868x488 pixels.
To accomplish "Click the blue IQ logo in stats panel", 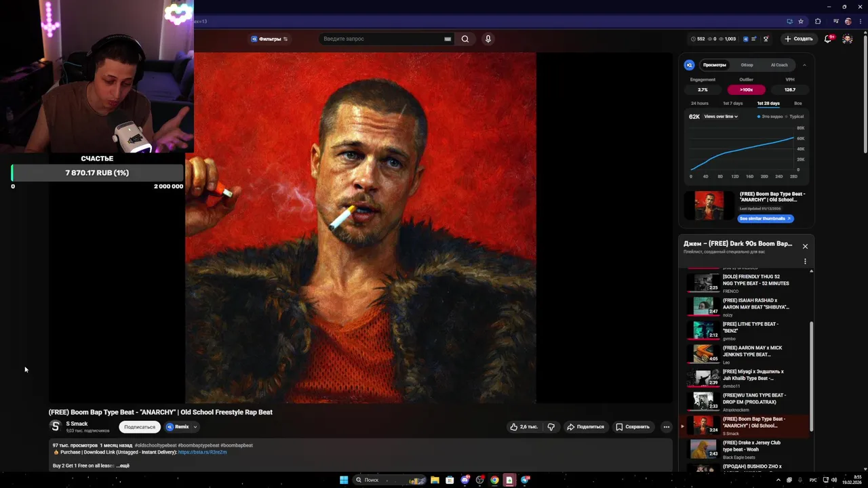I will tap(689, 65).
